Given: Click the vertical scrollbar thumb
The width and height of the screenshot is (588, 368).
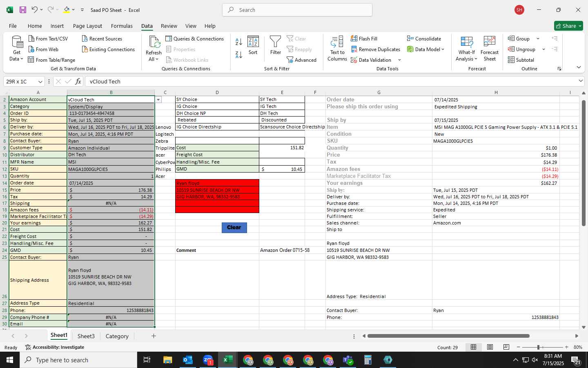Looking at the screenshot, I should coord(584,163).
